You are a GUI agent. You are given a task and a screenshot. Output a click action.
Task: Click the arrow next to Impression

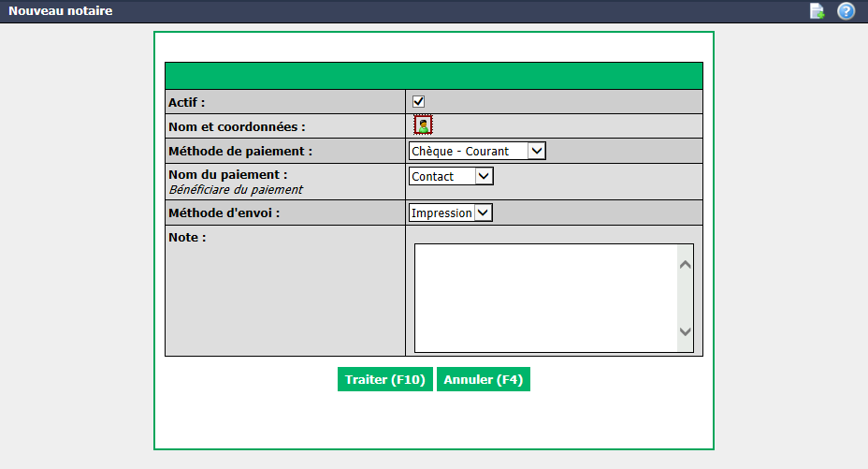pos(483,213)
